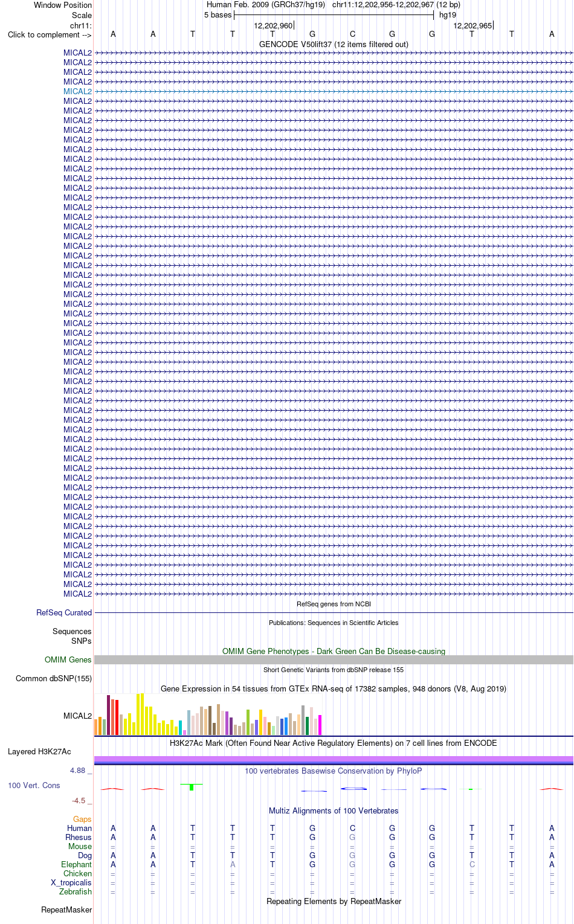The height and width of the screenshot is (924, 574).
Task: Click the 100 Vert. Cons track label
Action: (x=34, y=785)
